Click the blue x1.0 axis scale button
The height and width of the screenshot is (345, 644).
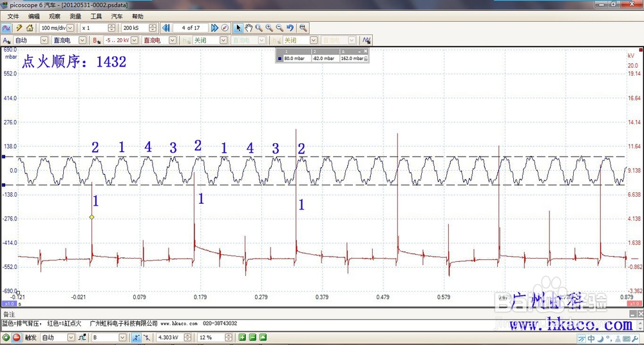[8, 304]
